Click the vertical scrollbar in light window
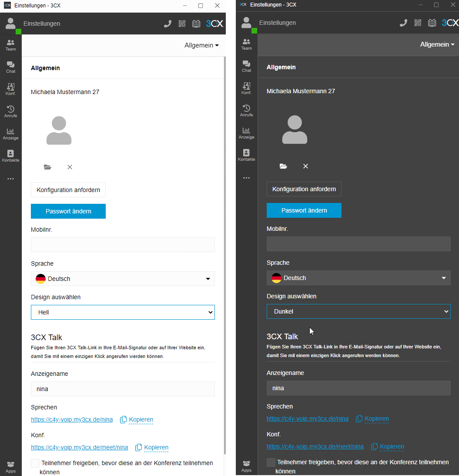Viewport: 459px width, 476px height. [225, 255]
